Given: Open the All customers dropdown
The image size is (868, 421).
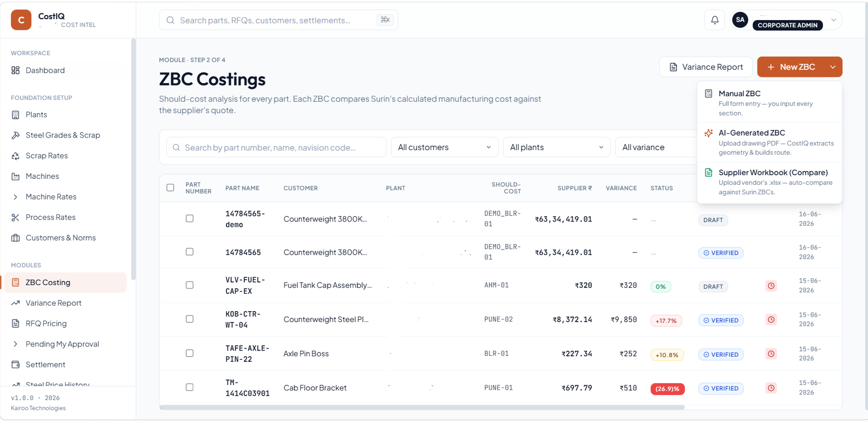Looking at the screenshot, I should (444, 147).
